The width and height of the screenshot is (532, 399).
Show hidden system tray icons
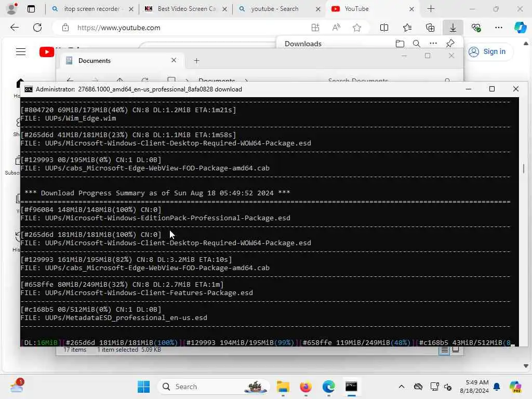402,387
